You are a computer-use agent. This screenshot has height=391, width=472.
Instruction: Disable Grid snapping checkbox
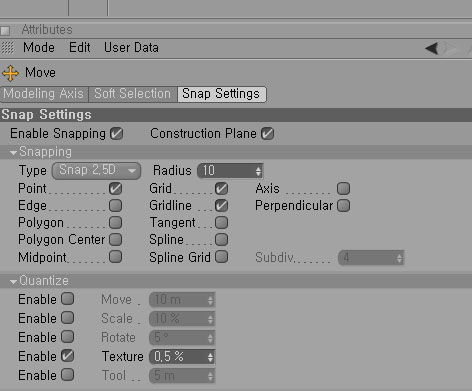[221, 189]
